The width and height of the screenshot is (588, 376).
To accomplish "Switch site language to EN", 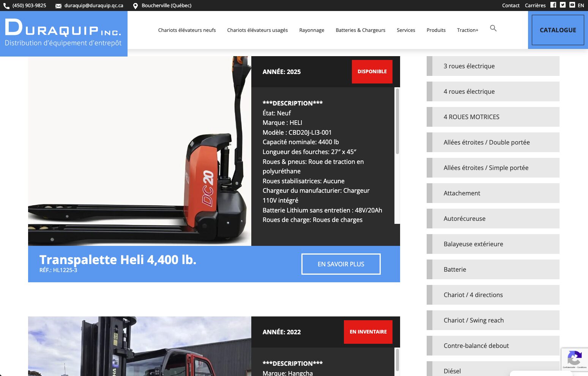I will 581,5.
